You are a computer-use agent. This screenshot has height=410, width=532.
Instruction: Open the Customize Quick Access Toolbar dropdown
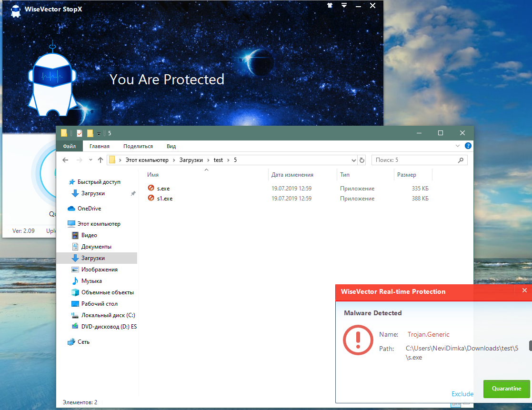tap(99, 134)
